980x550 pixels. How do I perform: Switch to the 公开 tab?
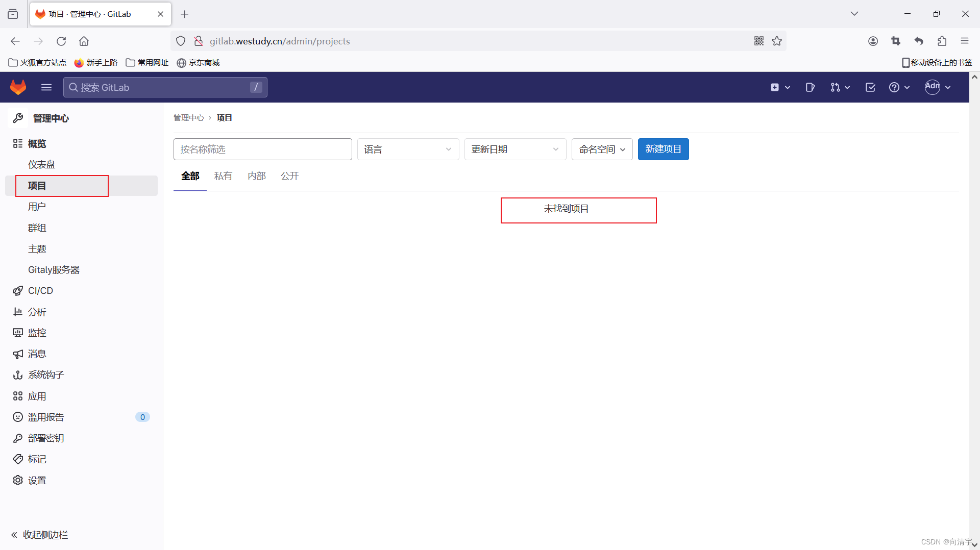(x=289, y=176)
